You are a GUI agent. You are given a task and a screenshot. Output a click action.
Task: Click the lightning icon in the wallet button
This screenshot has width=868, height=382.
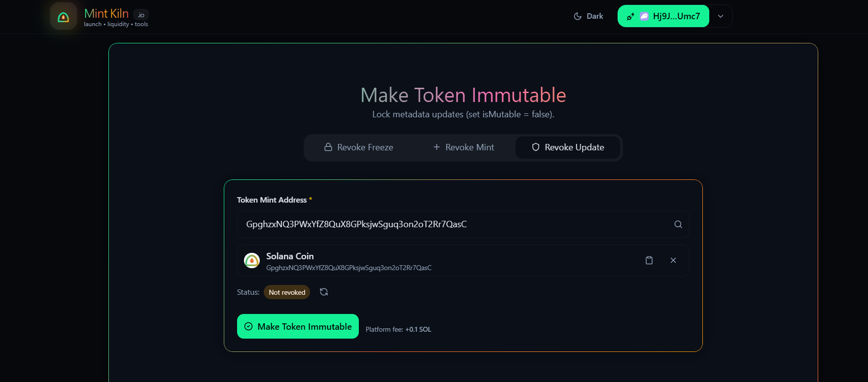pos(630,16)
